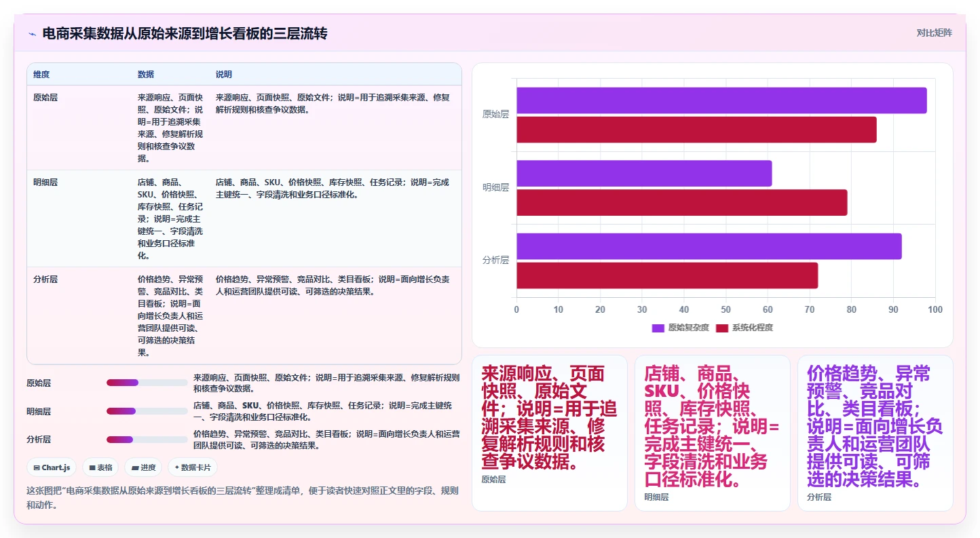The image size is (980, 538).
Task: Select the 数据卡片 tag chip
Action: [193, 467]
